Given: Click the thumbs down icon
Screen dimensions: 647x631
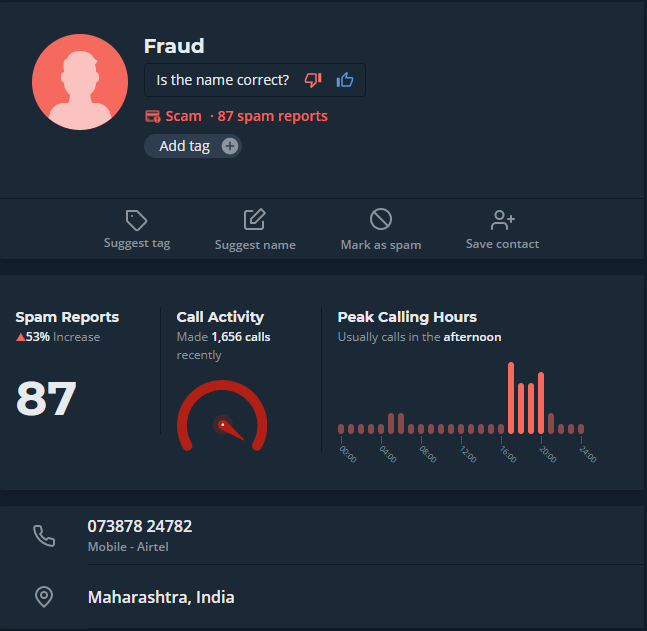Looking at the screenshot, I should [x=313, y=80].
